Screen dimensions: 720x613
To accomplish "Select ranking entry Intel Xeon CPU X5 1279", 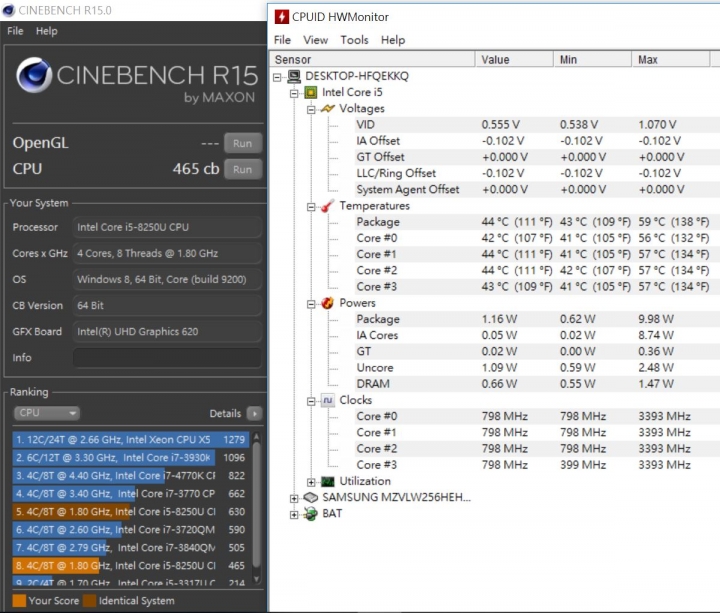I will pyautogui.click(x=131, y=440).
